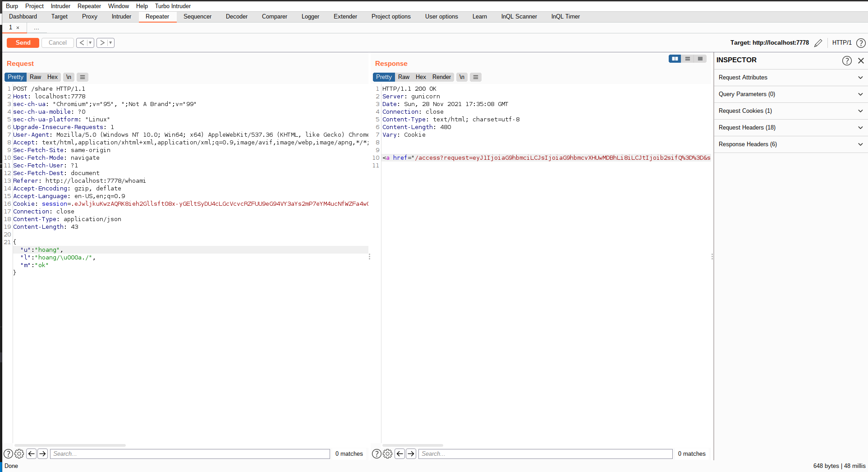This screenshot has height=472, width=868.
Task: Close Repeater tab 1
Action: [x=18, y=28]
